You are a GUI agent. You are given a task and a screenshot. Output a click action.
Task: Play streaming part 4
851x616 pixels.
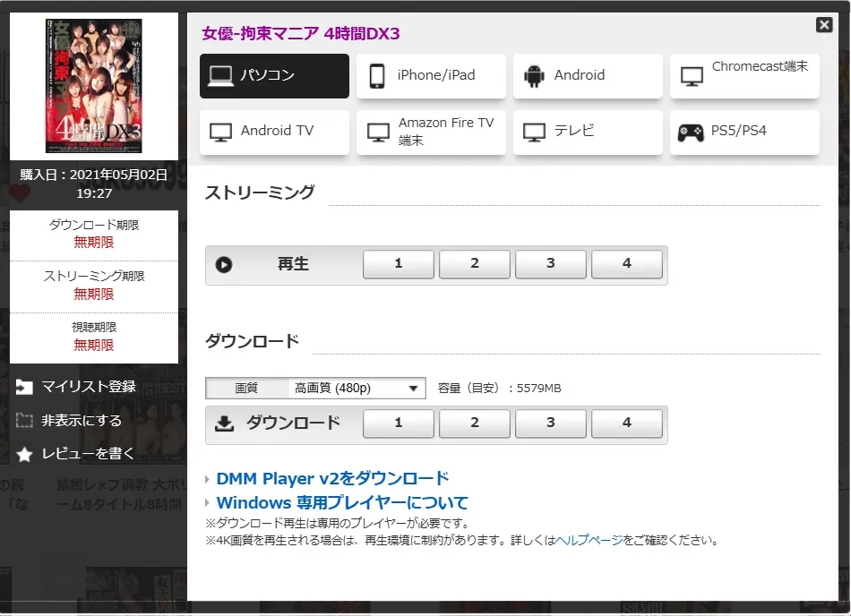point(627,264)
